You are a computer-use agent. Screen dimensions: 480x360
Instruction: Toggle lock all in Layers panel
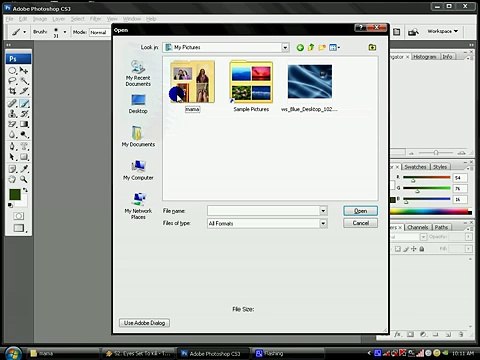tap(422, 249)
